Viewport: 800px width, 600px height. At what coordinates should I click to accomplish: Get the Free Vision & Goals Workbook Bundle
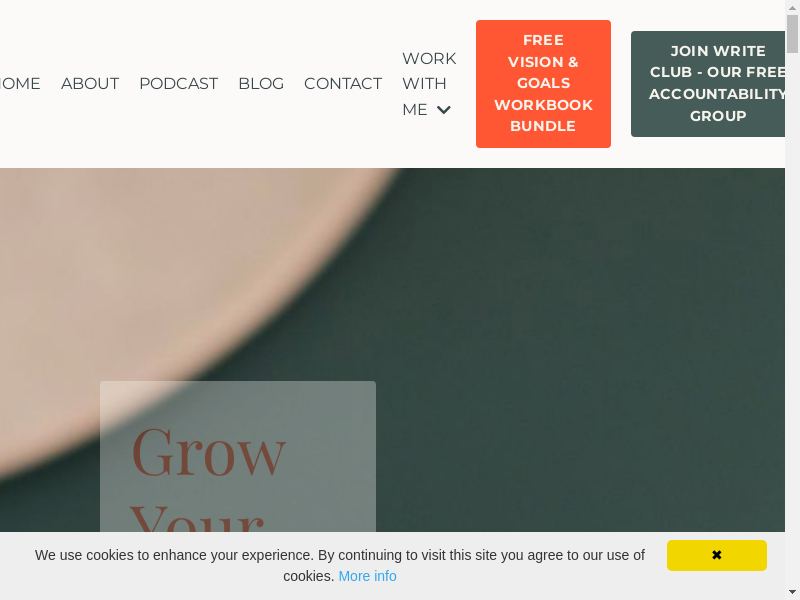(543, 84)
